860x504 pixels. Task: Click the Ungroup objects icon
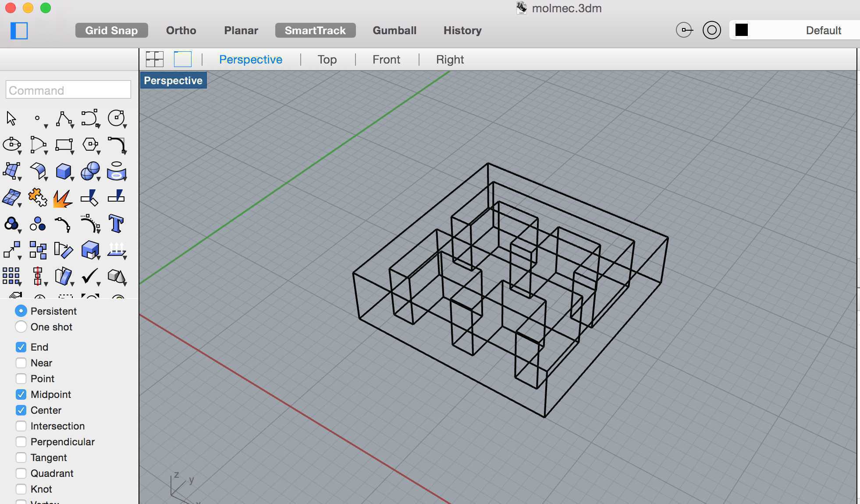coord(38,224)
